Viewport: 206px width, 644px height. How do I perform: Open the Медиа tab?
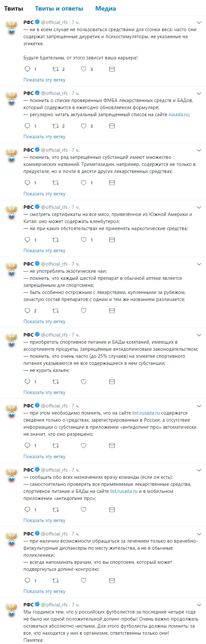click(x=105, y=9)
